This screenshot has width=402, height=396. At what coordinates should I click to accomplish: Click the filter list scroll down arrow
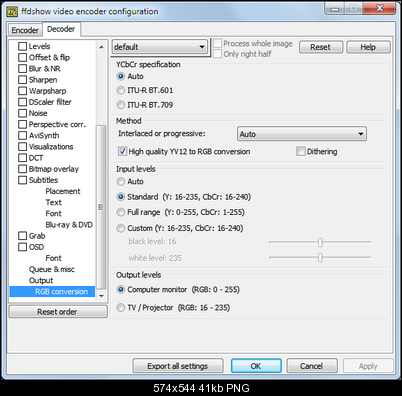(102, 296)
